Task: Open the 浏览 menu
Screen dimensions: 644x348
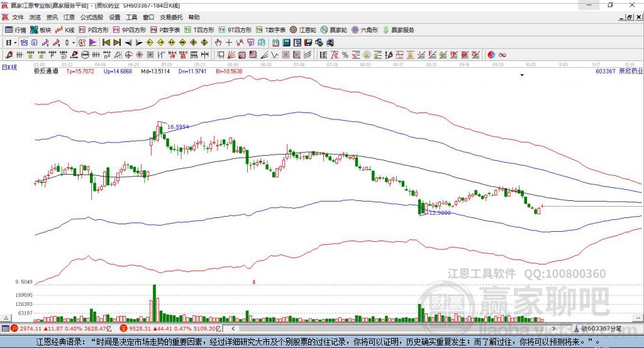Action: tap(35, 17)
